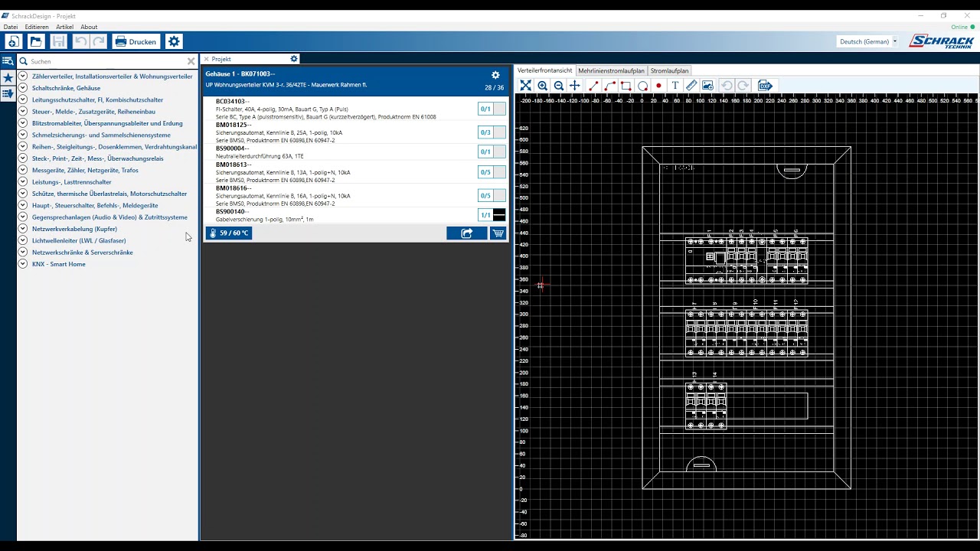This screenshot has width=980, height=551.
Task: Select the circle drawing tool
Action: [x=642, y=86]
